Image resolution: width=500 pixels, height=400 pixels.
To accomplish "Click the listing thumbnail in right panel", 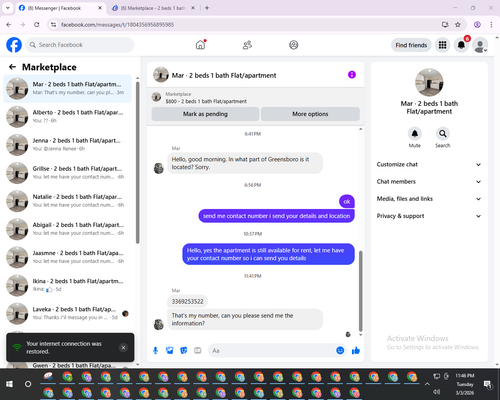I will [x=429, y=82].
